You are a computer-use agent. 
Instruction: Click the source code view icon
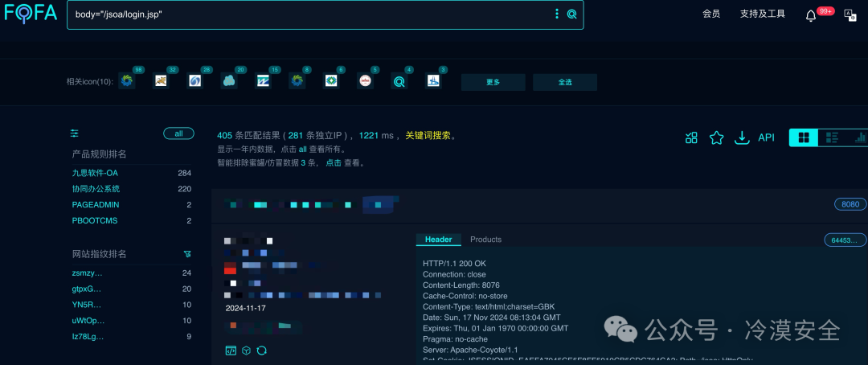coord(231,351)
